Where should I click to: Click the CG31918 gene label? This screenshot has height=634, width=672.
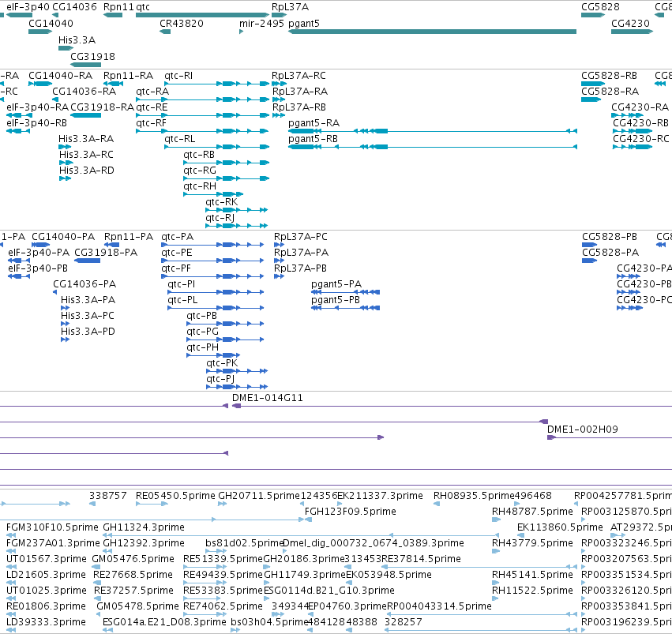(x=92, y=57)
